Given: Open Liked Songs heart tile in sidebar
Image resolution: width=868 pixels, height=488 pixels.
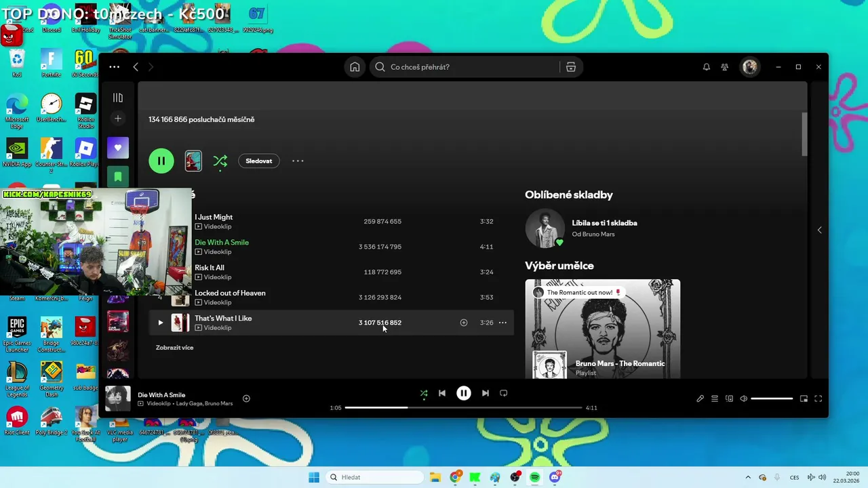Looking at the screenshot, I should coord(118,148).
